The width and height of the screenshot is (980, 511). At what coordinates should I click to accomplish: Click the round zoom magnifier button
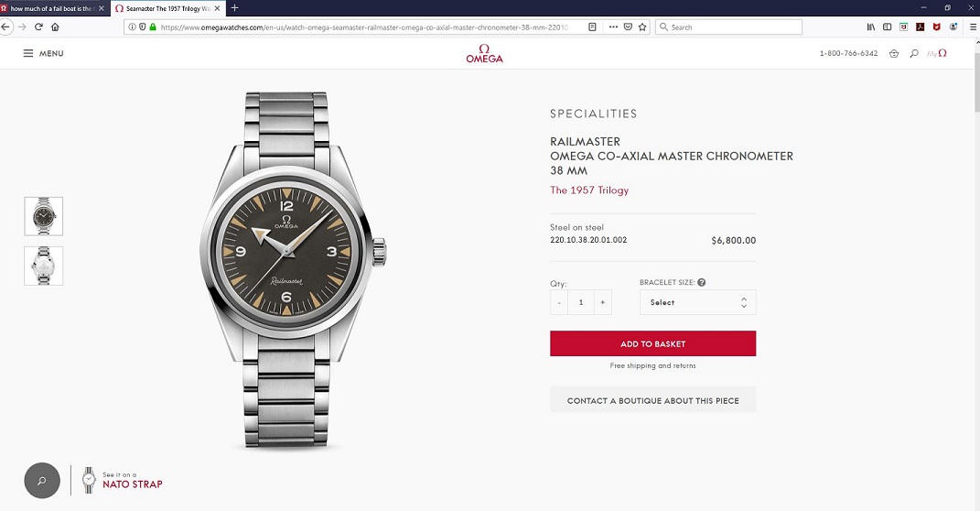tap(42, 480)
